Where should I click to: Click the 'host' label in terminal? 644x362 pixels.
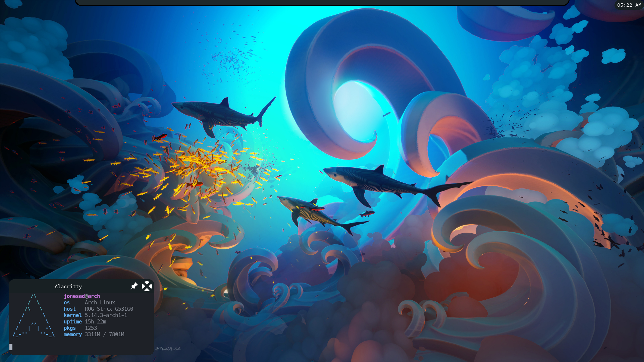tap(70, 309)
